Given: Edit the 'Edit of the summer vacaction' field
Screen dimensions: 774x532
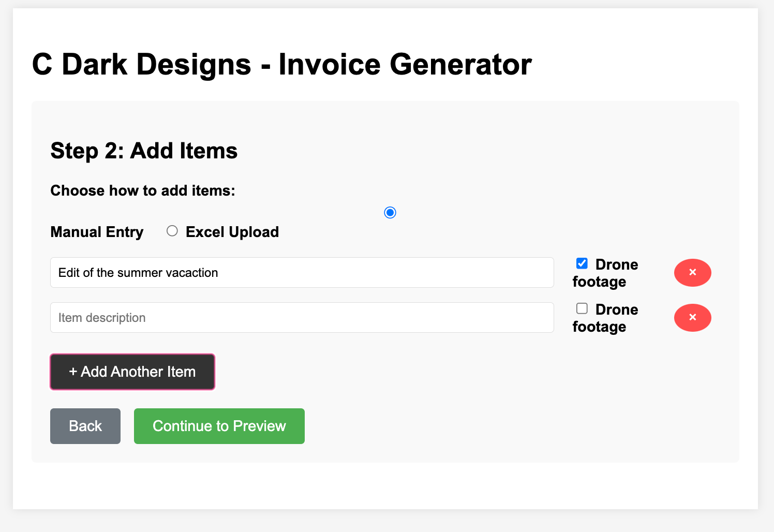Looking at the screenshot, I should (302, 273).
